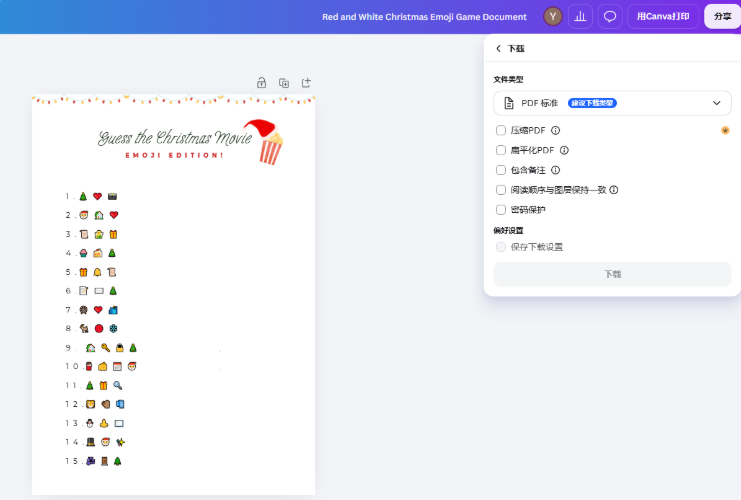Click the info icon next to 阅读顺序与图层保持一致
The height and width of the screenshot is (500, 741).
(613, 190)
